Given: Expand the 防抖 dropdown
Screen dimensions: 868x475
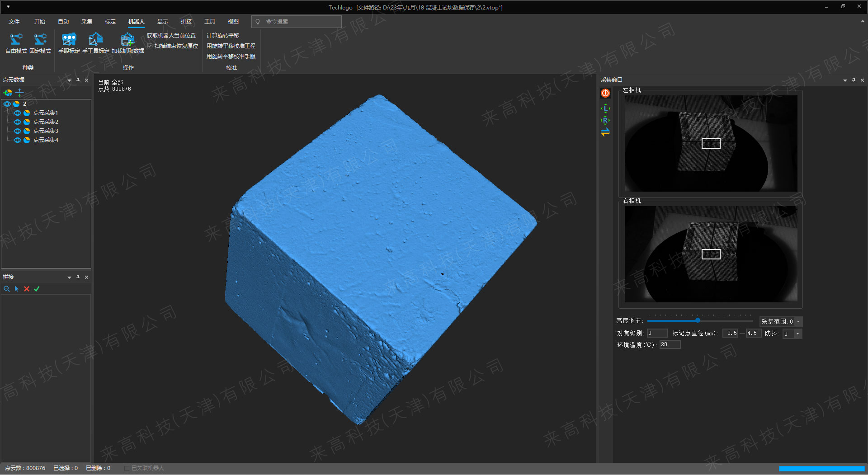Looking at the screenshot, I should coord(797,334).
